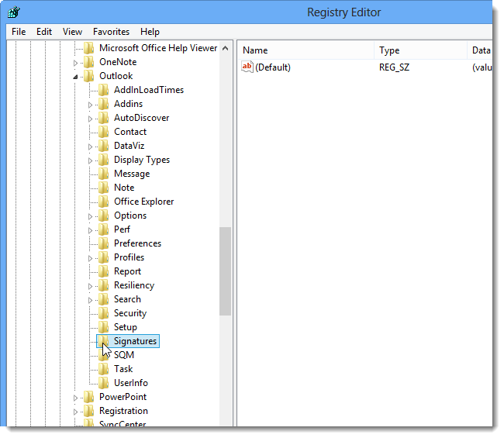504x438 pixels.
Task: Click the Resiliency folder icon
Action: point(103,285)
